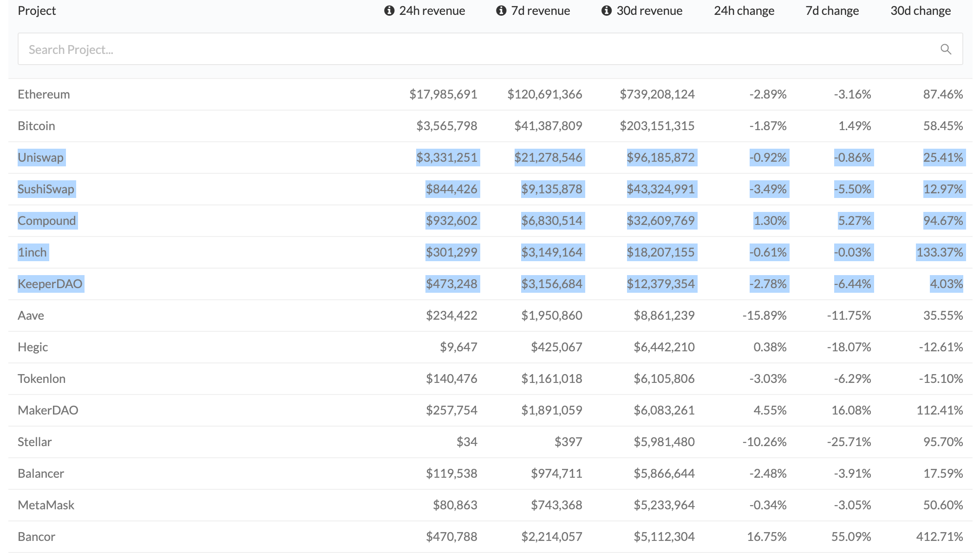
Task: Click Ethereum 7d revenue $120,691,366
Action: pyautogui.click(x=544, y=94)
